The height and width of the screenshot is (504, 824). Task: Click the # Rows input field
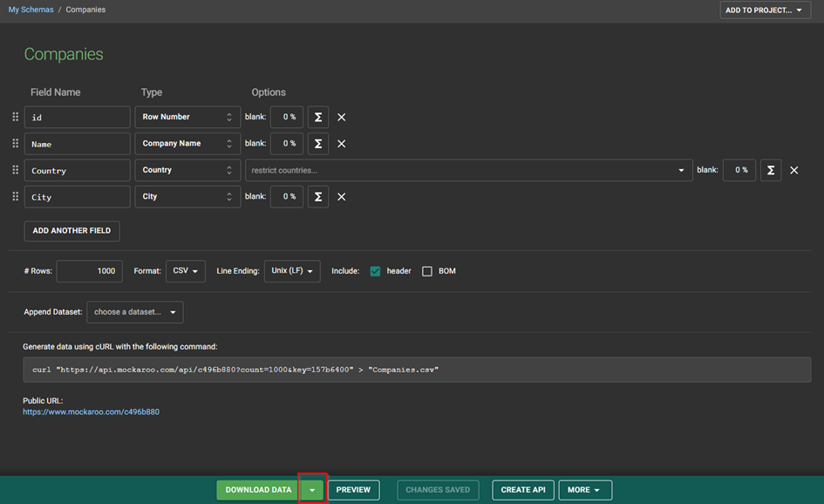click(x=89, y=271)
